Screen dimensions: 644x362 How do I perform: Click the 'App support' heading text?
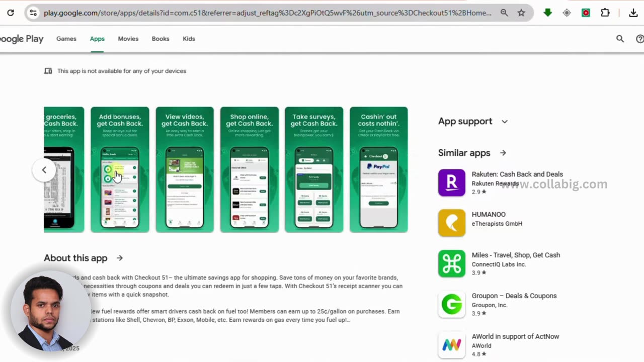[x=465, y=121]
